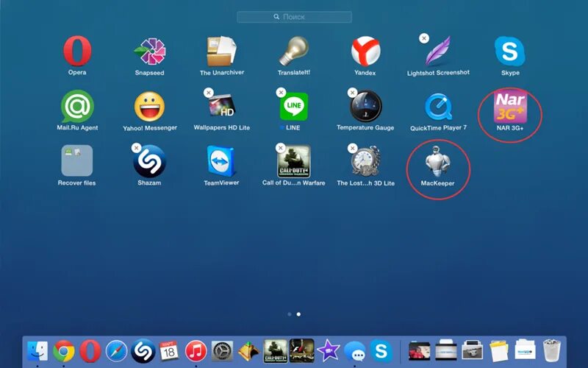Open Shazam in the Dock

pyautogui.click(x=143, y=351)
